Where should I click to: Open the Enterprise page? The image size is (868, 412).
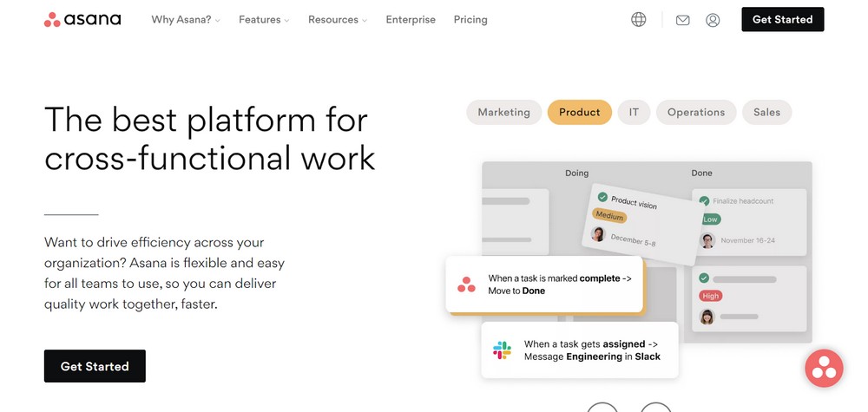pos(411,20)
